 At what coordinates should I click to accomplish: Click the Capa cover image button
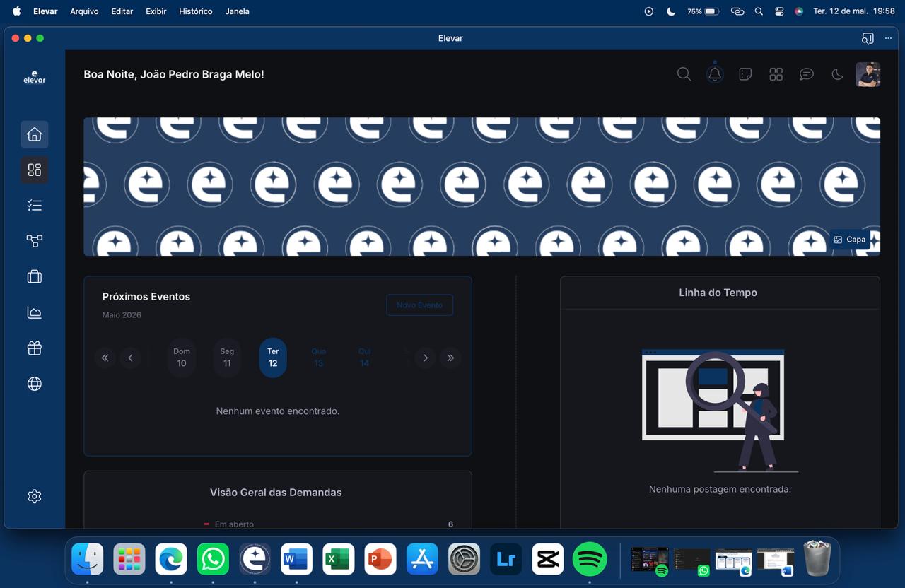849,240
